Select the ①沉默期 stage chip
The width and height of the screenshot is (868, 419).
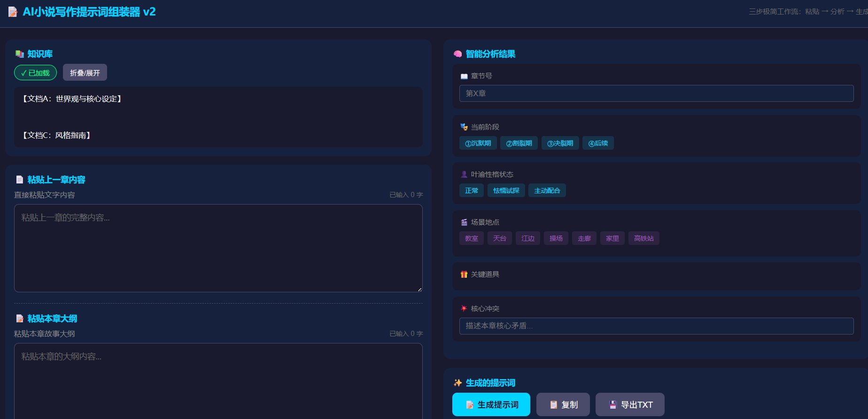point(478,143)
